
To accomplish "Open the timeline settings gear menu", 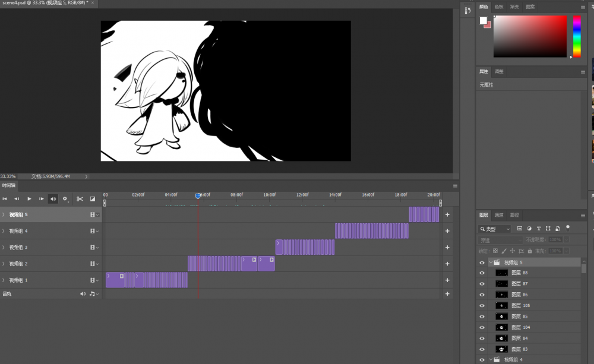I will (x=65, y=199).
